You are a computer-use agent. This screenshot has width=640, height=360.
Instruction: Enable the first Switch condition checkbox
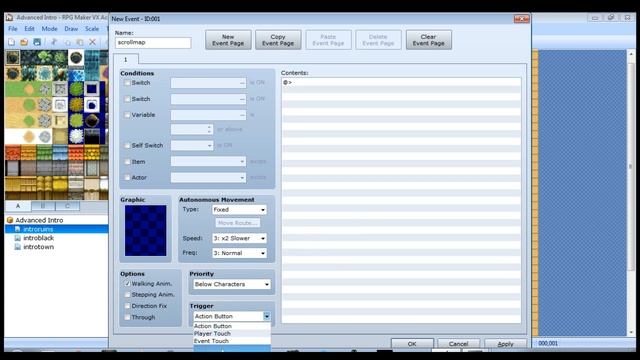pyautogui.click(x=127, y=83)
